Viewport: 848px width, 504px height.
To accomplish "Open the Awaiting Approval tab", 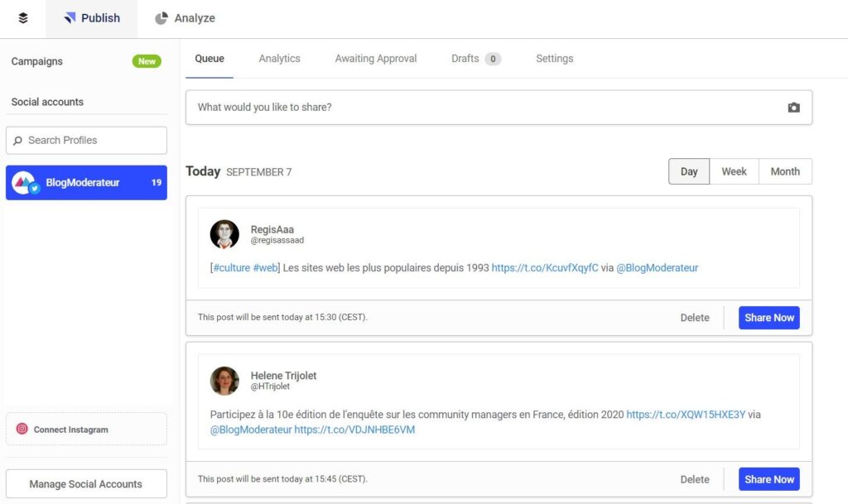I will click(x=375, y=59).
